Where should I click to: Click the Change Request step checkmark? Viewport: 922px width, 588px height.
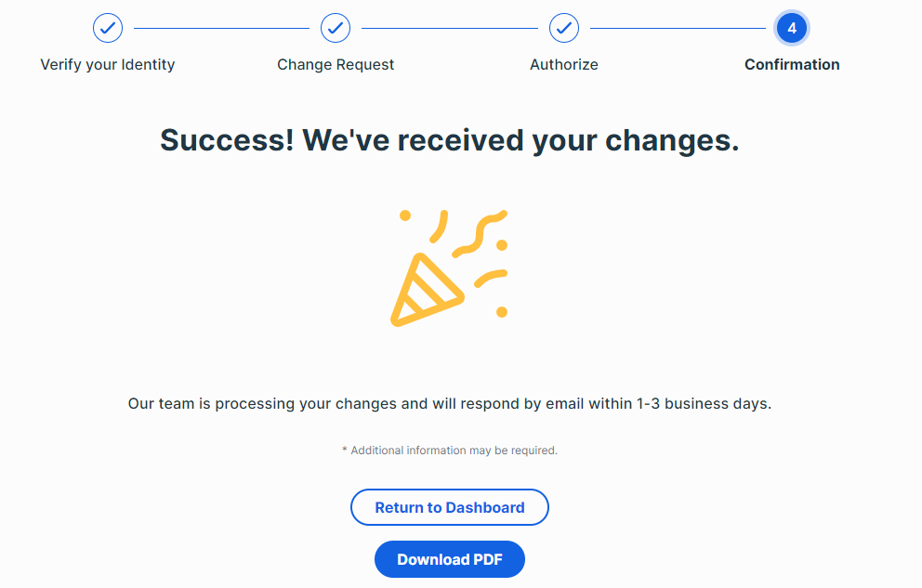click(336, 28)
